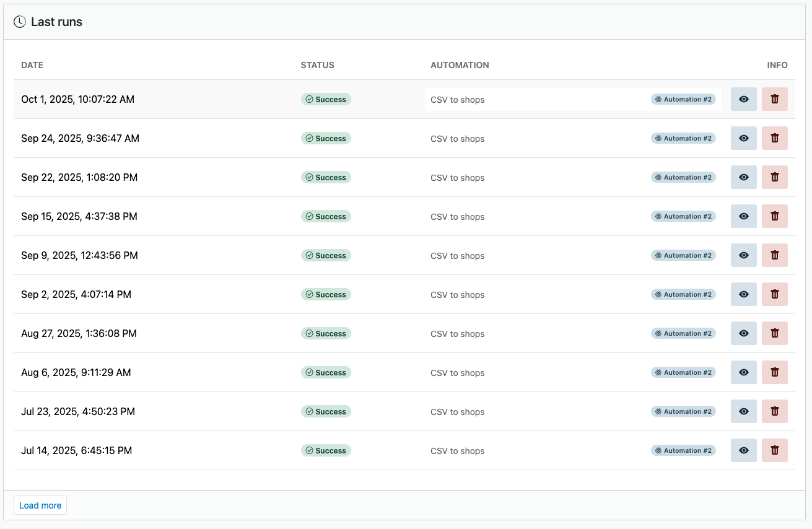Click Automation #2 tag in Sep 15 row
Image resolution: width=812 pixels, height=529 pixels.
(x=683, y=216)
